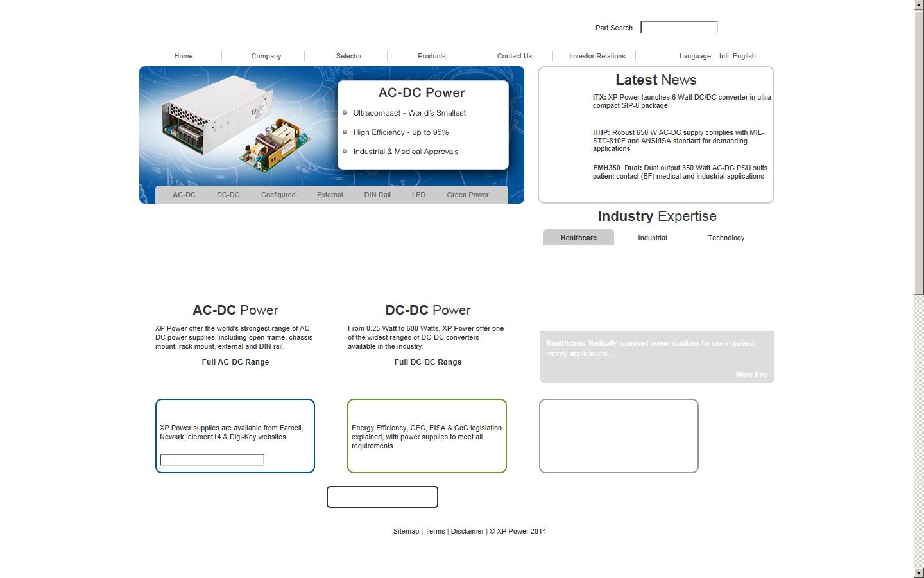Open the DIN Rail category

pos(377,195)
